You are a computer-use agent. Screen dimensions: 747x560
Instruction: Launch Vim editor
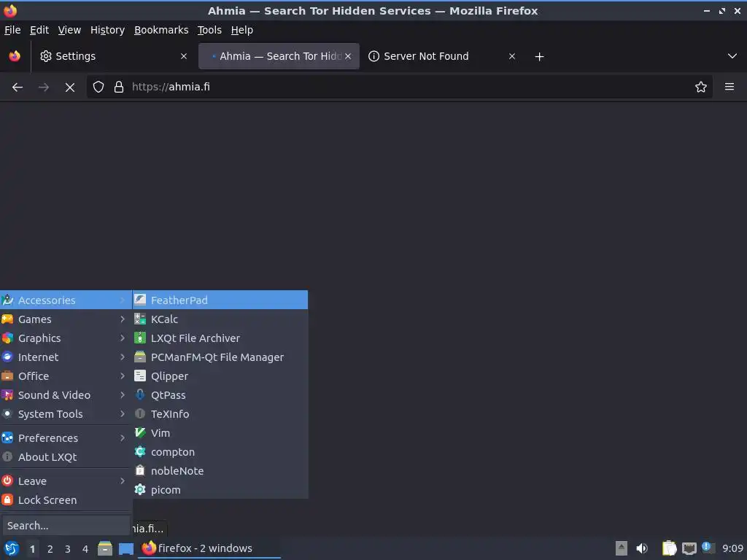[220, 433]
